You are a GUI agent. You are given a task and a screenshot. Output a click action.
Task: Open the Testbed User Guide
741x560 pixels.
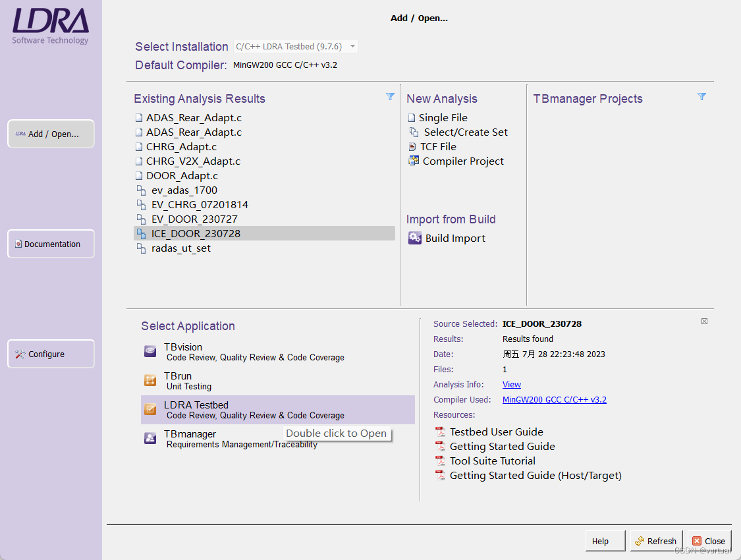(497, 432)
